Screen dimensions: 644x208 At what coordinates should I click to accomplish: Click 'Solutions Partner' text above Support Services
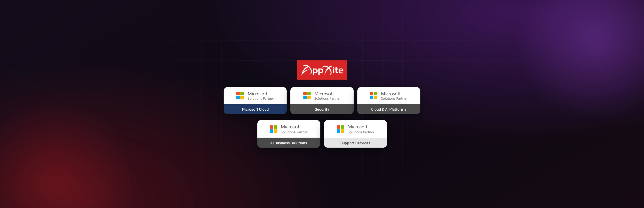coord(361,132)
